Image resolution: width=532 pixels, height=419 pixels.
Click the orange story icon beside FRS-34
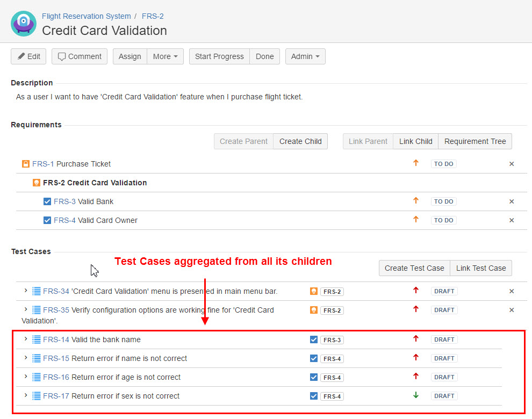[x=314, y=292]
